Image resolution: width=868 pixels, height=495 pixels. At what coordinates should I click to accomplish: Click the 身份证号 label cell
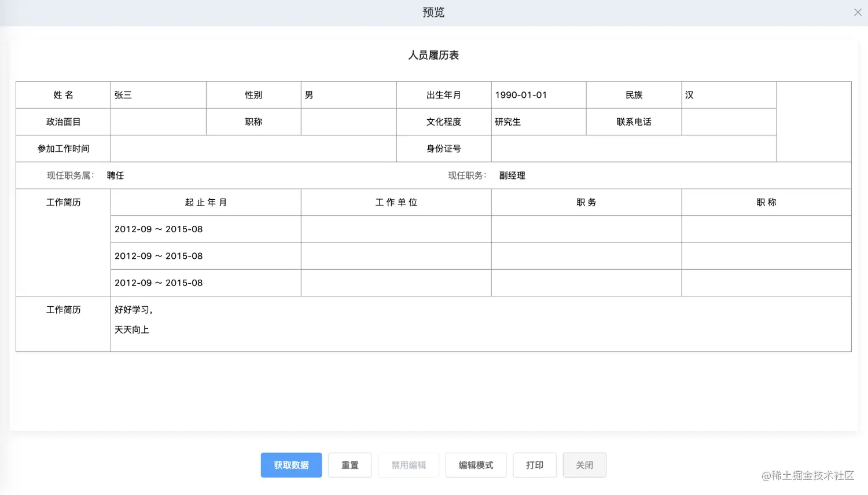(444, 149)
